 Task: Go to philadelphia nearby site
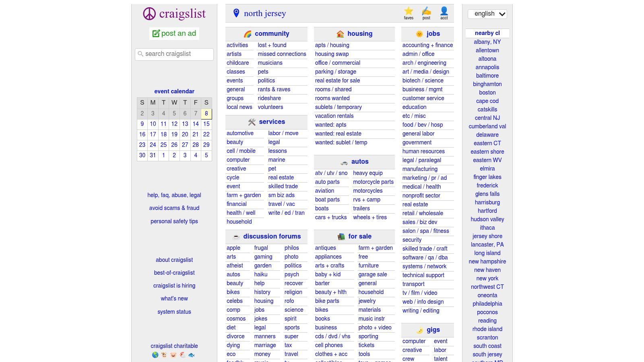pyautogui.click(x=487, y=304)
